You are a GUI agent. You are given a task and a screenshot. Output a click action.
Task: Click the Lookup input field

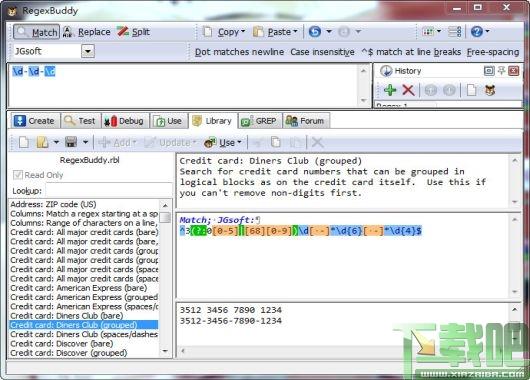(109, 190)
